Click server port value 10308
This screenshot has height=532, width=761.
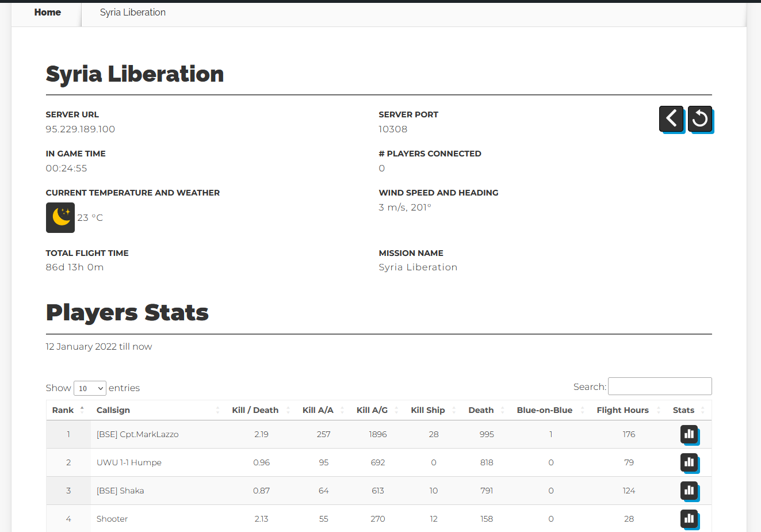[x=393, y=129]
